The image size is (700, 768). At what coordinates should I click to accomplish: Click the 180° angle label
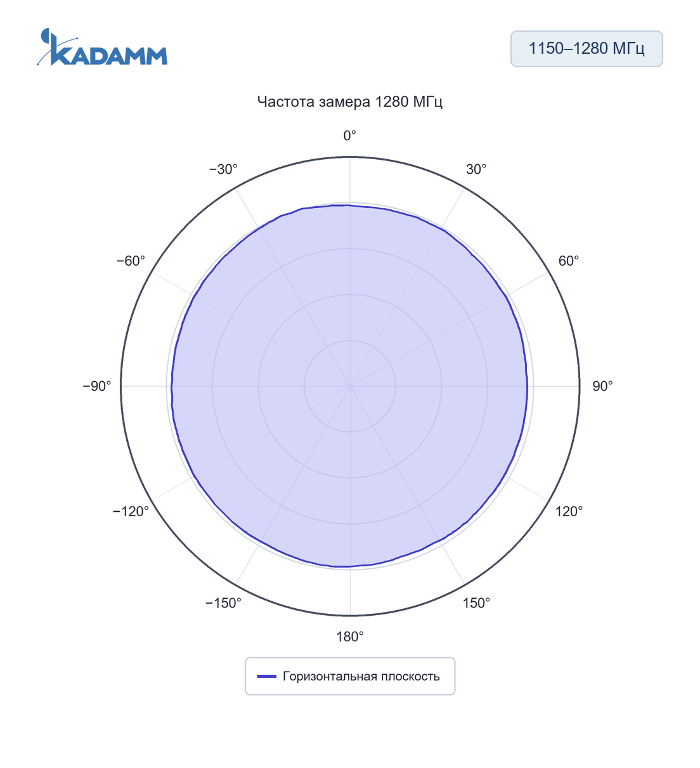click(x=350, y=637)
